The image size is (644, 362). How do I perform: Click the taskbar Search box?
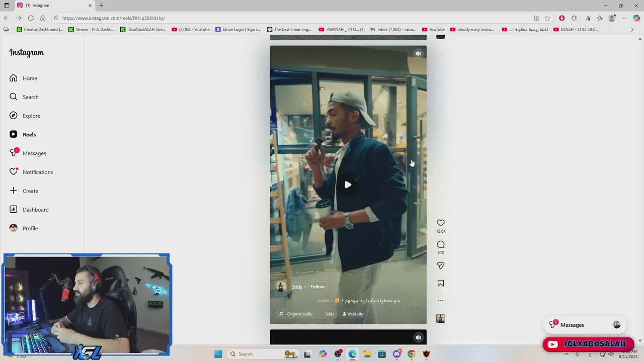coord(263,354)
